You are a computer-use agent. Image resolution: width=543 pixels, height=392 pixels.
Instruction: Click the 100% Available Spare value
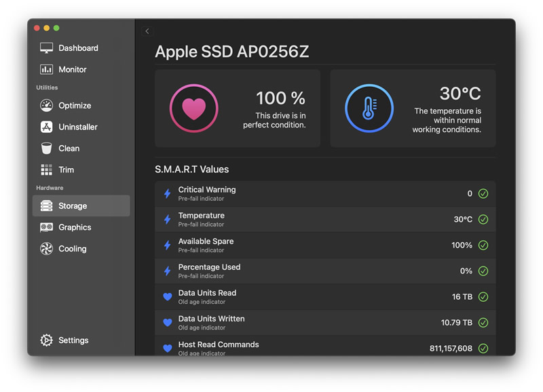tap(462, 246)
